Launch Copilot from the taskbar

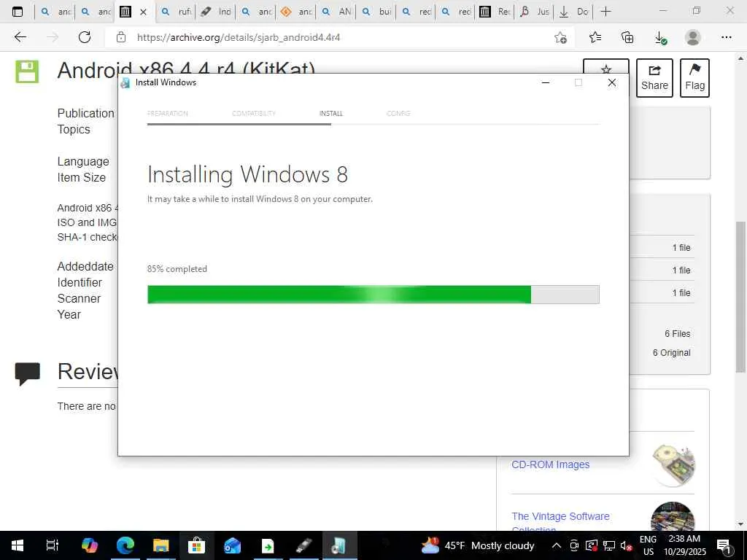pyautogui.click(x=89, y=545)
